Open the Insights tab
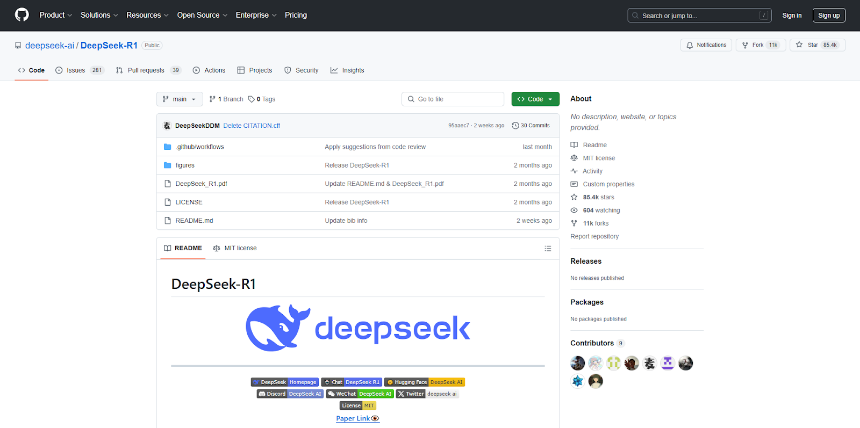 (347, 70)
